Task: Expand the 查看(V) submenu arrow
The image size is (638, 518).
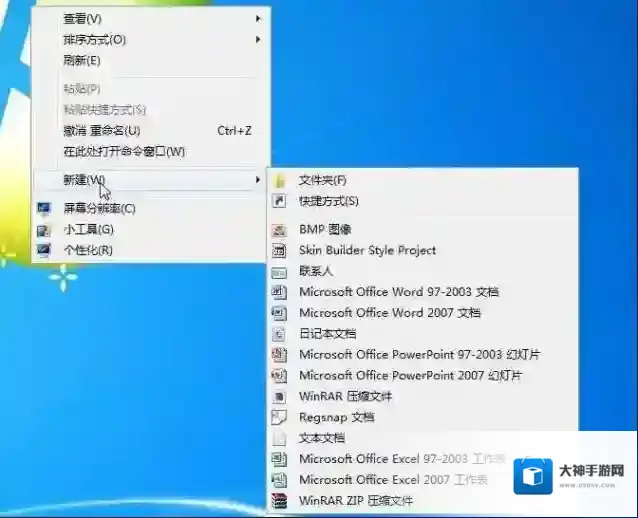Action: click(x=258, y=19)
